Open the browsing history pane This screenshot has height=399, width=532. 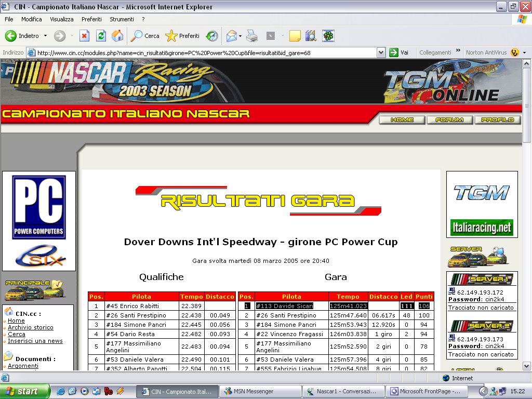212,36
